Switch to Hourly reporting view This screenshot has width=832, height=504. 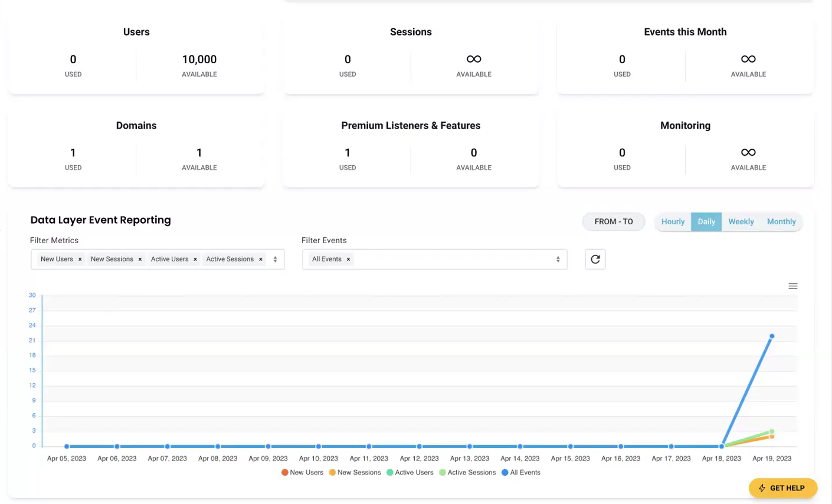[x=673, y=222]
